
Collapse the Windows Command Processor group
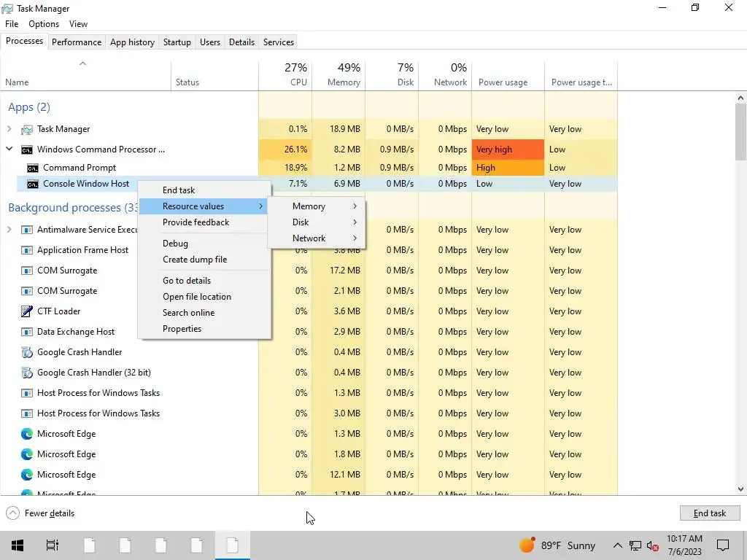tap(9, 149)
